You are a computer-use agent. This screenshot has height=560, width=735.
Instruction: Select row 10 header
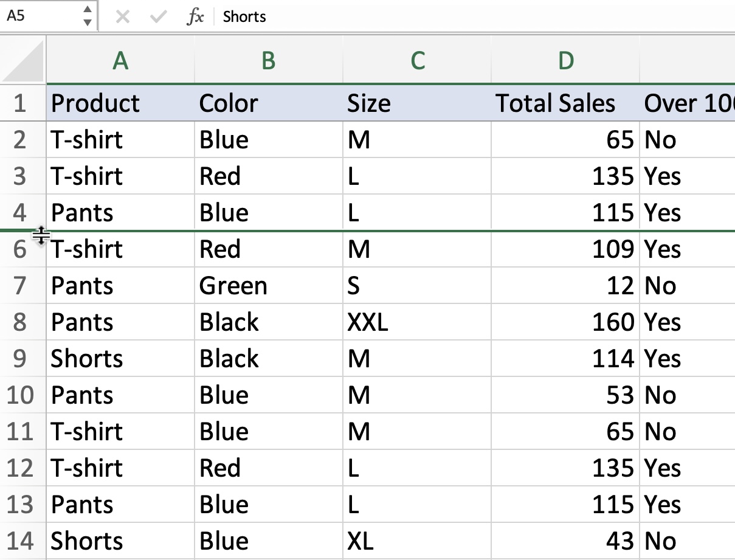tap(22, 395)
